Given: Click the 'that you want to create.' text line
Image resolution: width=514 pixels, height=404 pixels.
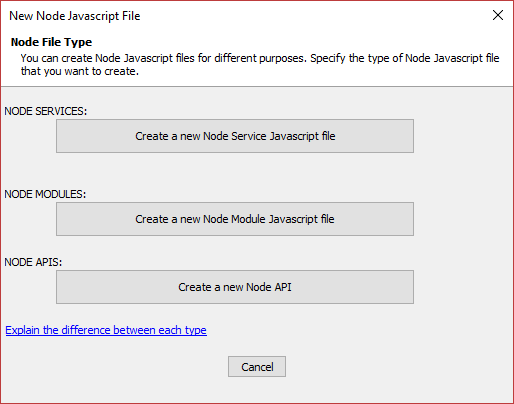Looking at the screenshot, I should tap(80, 71).
